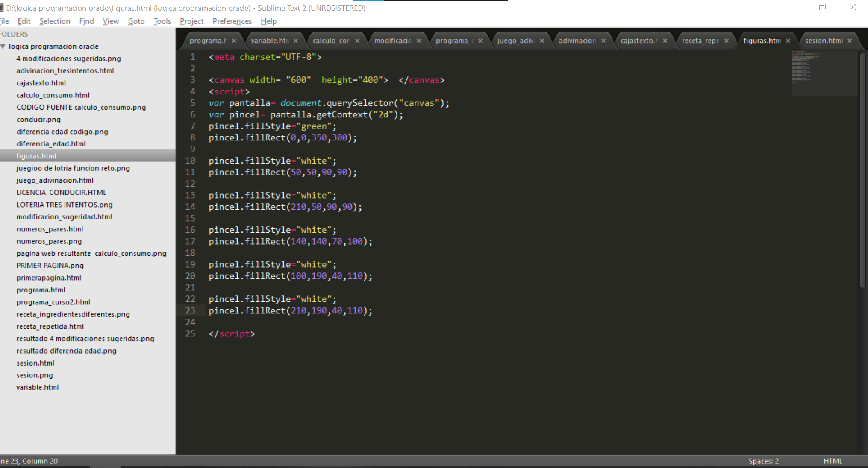This screenshot has height=468, width=868.
Task: Close the figuras.htm tab
Action: click(788, 41)
